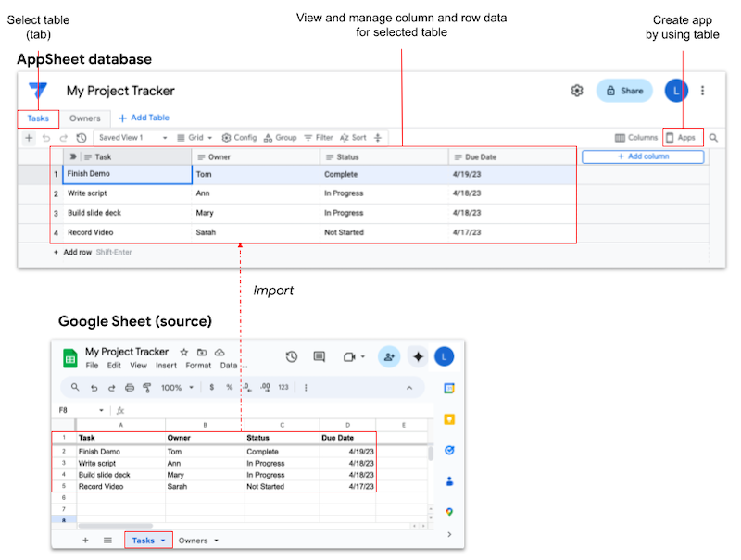Screen dimensions: 741x560
Task: Star the My Project Tracker sheet
Action: (183, 353)
